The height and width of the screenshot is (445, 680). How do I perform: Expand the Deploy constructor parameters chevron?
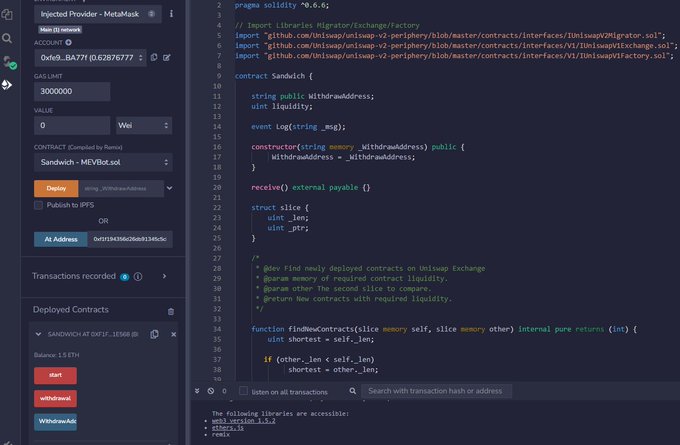170,188
